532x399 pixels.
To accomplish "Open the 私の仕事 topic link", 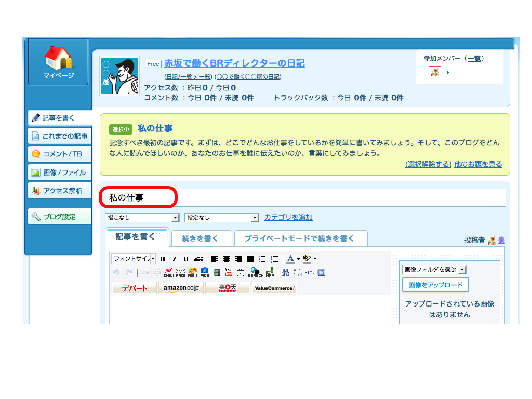I will point(155,129).
